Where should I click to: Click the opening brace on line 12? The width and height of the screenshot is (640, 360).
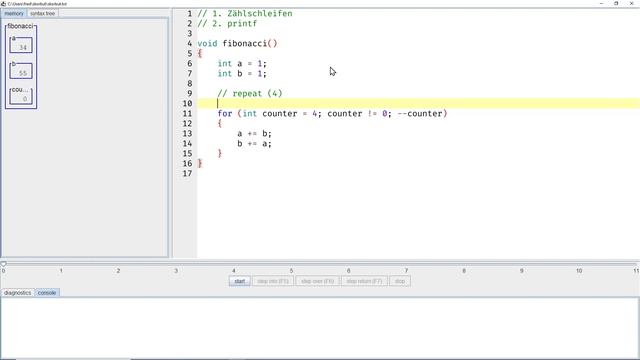(220, 123)
